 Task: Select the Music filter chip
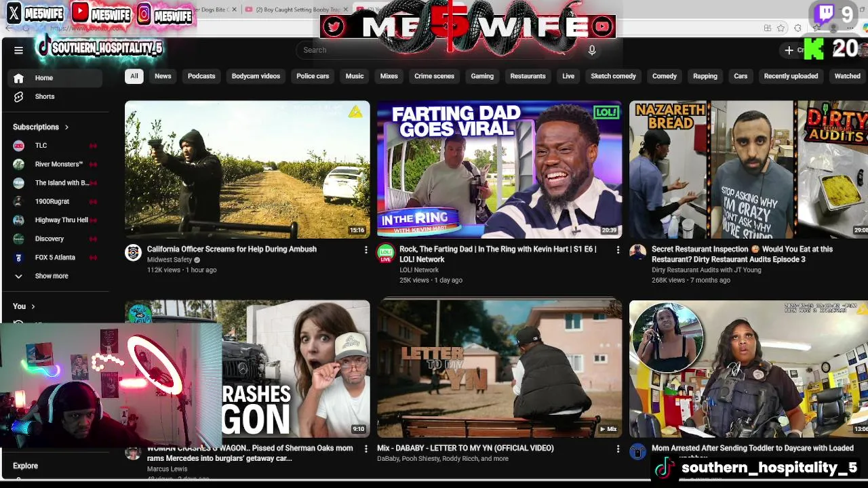355,76
